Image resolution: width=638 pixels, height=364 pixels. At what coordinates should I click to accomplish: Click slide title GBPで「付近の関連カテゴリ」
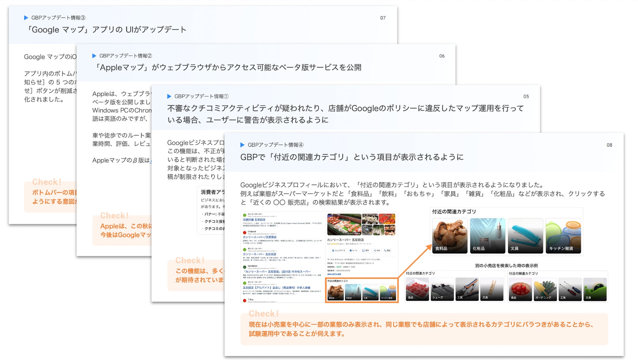(x=352, y=157)
